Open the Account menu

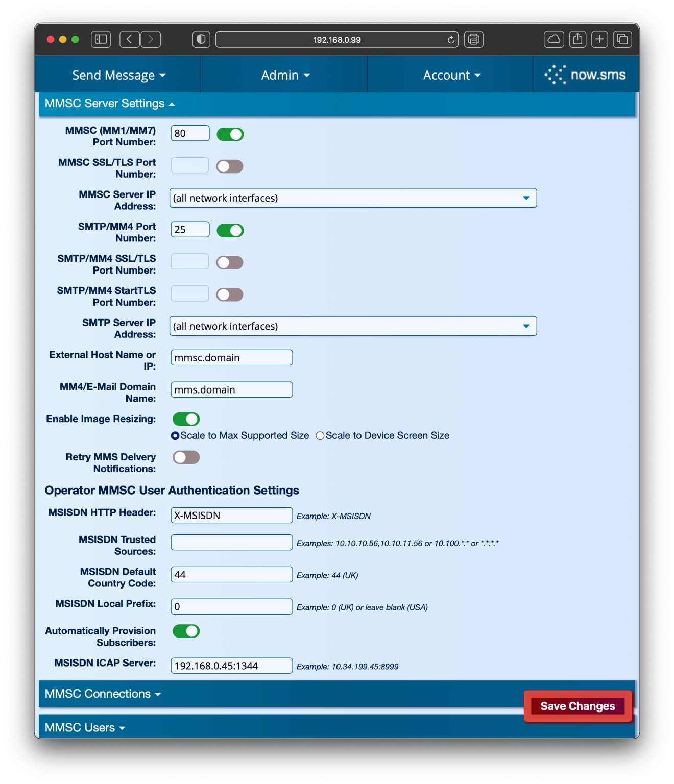point(451,75)
